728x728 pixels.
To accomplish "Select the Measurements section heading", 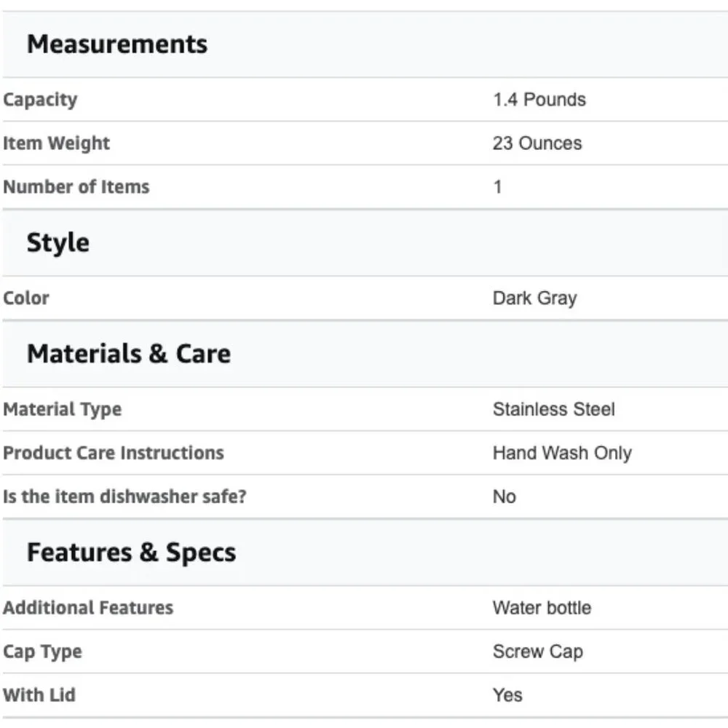I will coord(117,44).
